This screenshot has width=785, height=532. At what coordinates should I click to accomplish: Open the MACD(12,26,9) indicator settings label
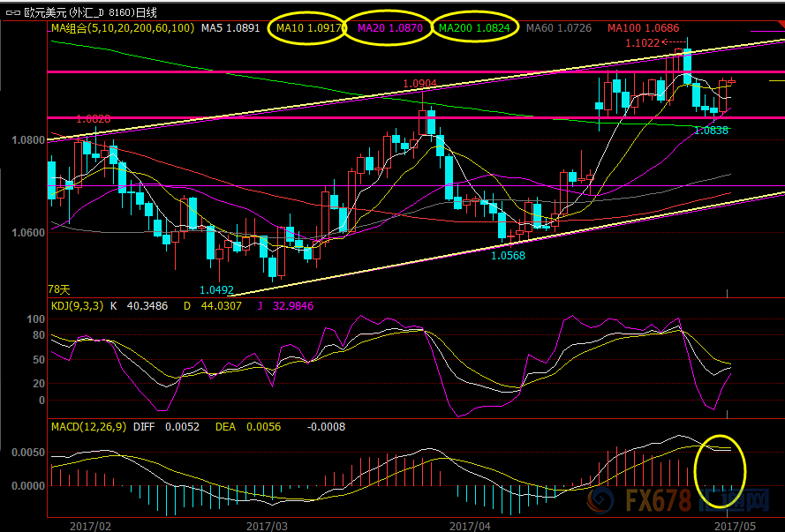tap(88, 427)
